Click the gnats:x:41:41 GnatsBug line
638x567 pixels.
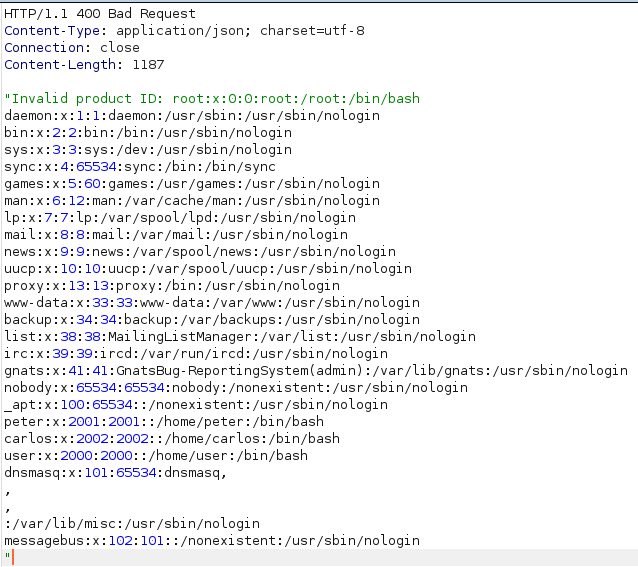click(x=316, y=371)
